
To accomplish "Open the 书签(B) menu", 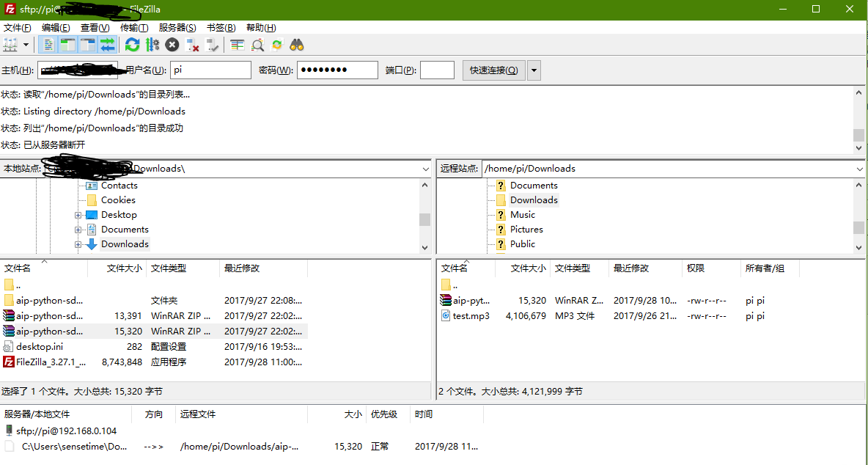I will [x=221, y=28].
